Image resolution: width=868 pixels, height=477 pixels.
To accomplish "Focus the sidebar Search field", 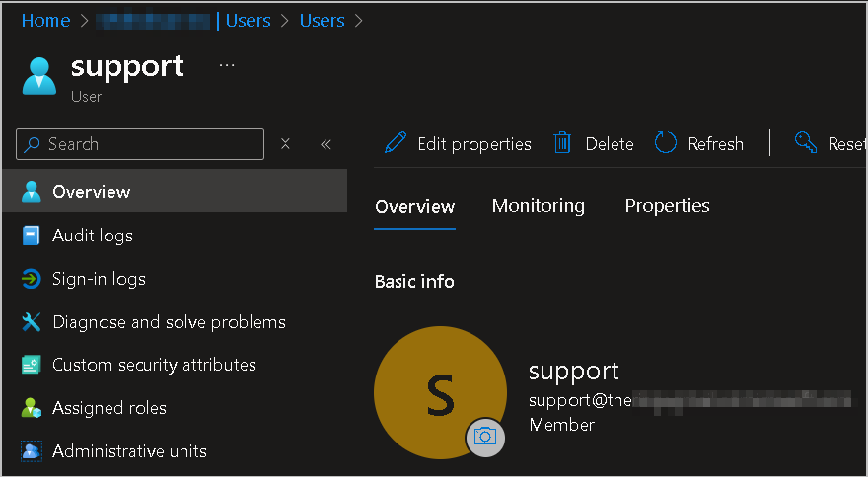I will pos(140,144).
